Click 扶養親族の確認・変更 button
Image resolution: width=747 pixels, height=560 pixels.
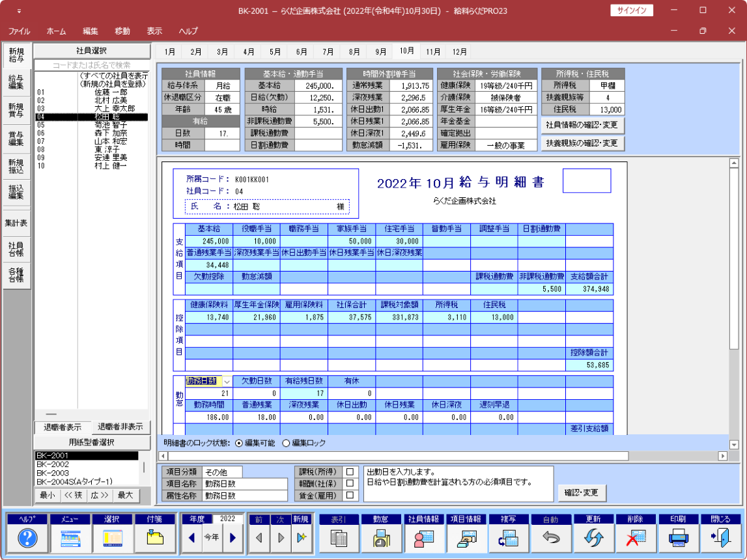click(x=582, y=143)
